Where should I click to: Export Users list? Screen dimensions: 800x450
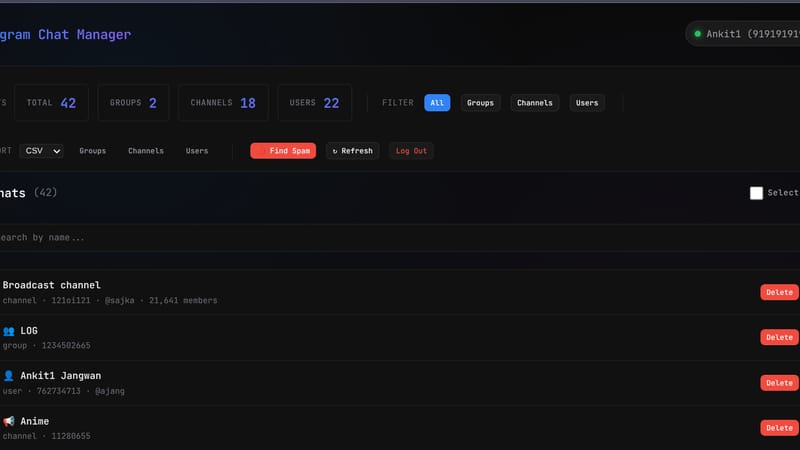point(197,151)
